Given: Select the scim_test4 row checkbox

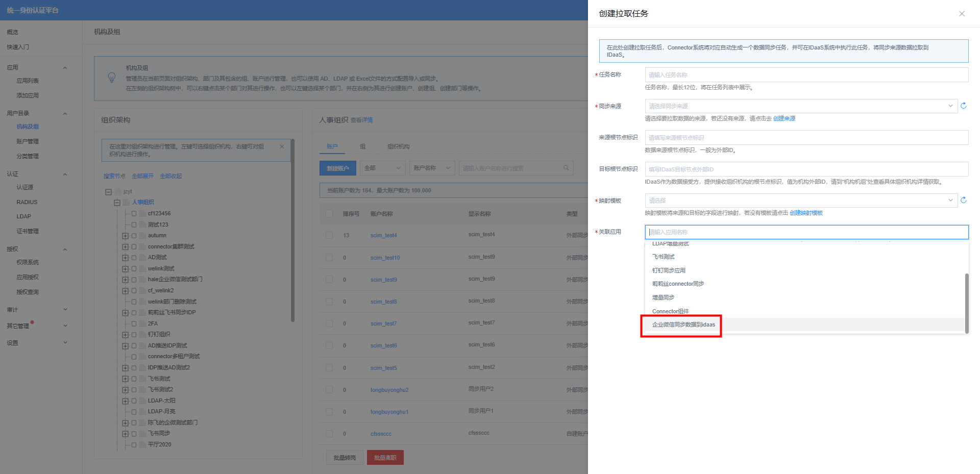Looking at the screenshot, I should 329,235.
